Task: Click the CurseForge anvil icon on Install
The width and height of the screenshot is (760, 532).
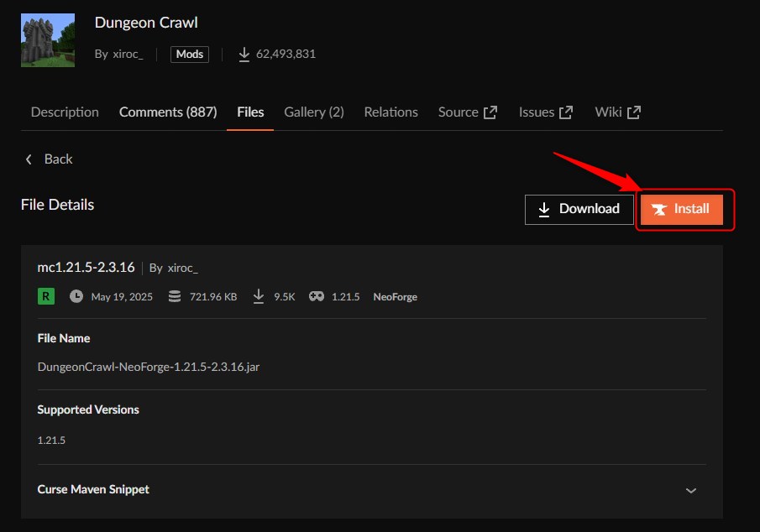Action: pyautogui.click(x=659, y=209)
